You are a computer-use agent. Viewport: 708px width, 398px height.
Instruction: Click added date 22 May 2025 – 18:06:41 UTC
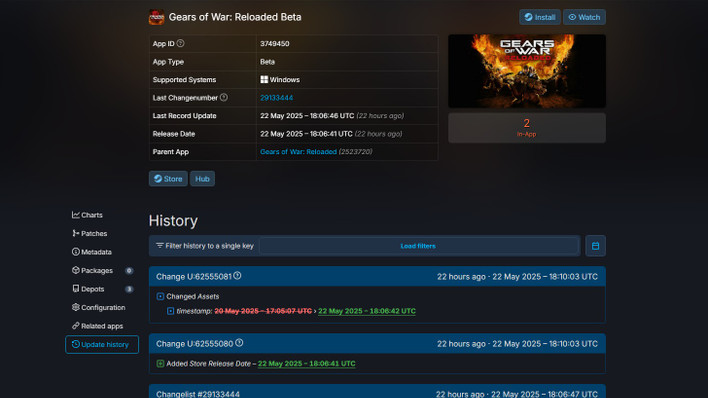(x=306, y=364)
